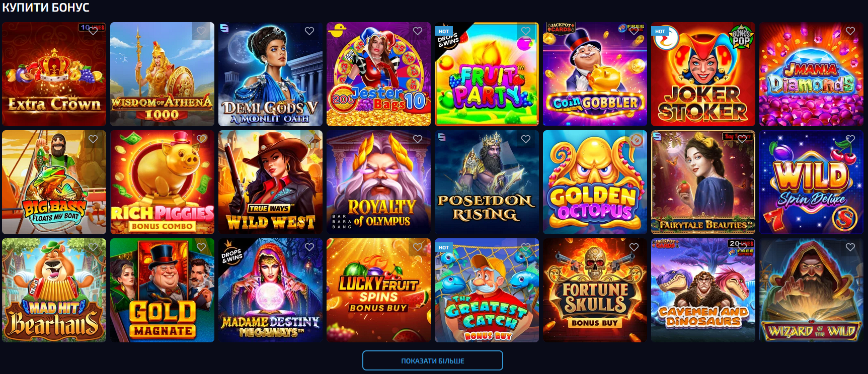Add Big Bass Floats My Boat to favorites
868x374 pixels.
(93, 139)
